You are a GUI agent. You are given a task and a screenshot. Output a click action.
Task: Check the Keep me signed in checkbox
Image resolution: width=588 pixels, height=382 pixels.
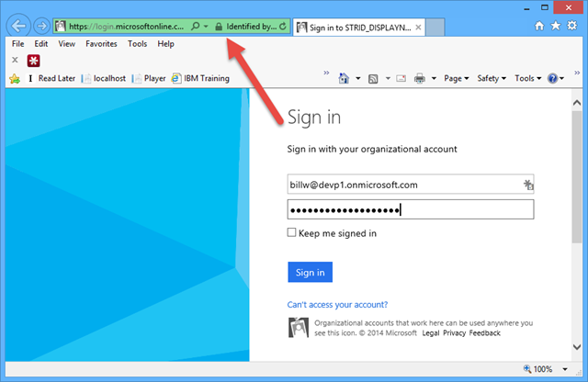(x=292, y=233)
